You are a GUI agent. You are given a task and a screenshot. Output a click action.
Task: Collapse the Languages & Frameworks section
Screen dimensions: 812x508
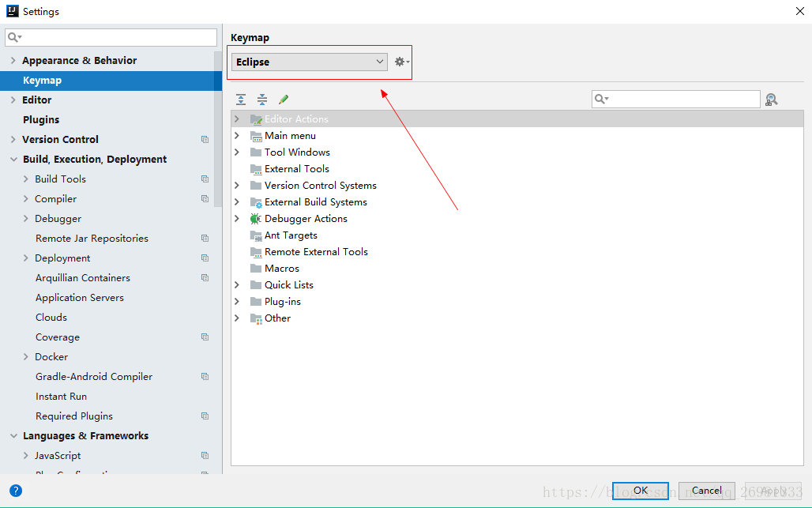(x=13, y=436)
